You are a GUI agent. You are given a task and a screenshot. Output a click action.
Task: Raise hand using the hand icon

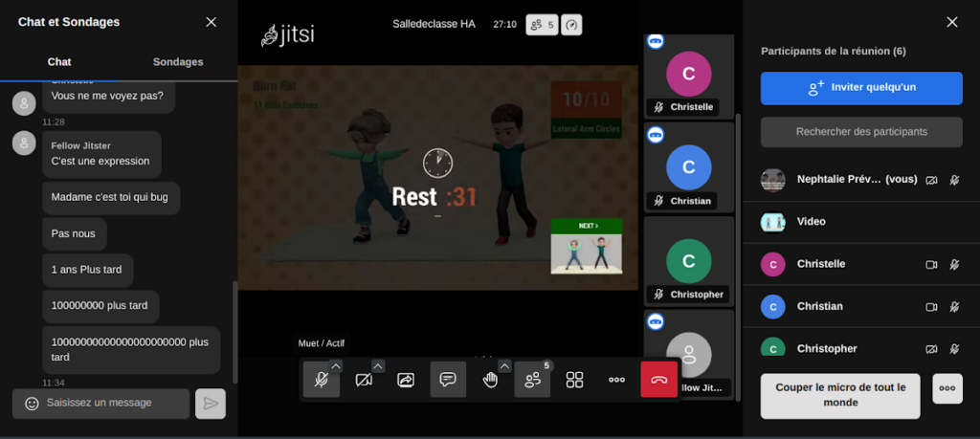point(490,379)
